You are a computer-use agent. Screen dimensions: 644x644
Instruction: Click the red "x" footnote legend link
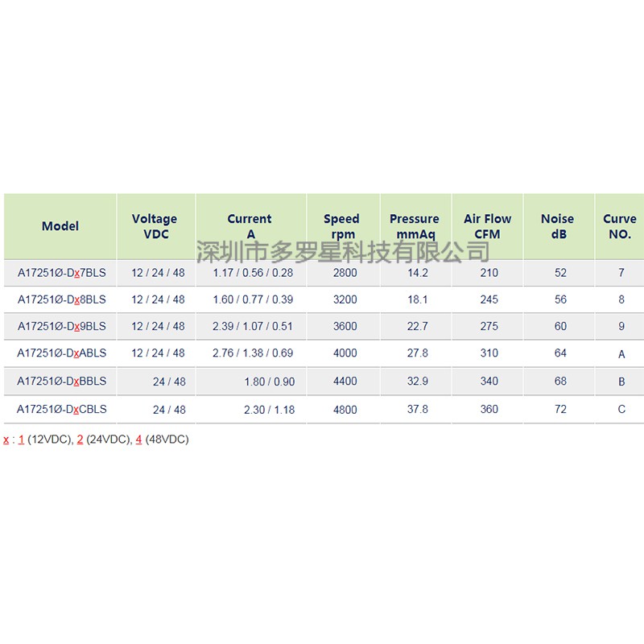coord(6,440)
